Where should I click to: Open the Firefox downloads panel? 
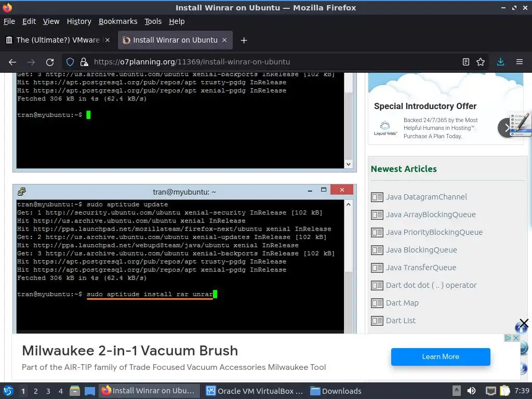tap(500, 62)
